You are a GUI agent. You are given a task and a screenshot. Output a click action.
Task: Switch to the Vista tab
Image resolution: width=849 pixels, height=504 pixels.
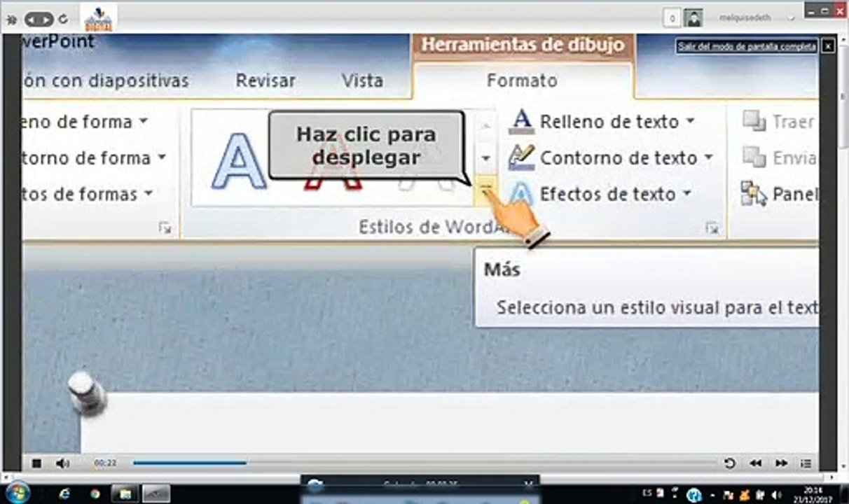(362, 80)
